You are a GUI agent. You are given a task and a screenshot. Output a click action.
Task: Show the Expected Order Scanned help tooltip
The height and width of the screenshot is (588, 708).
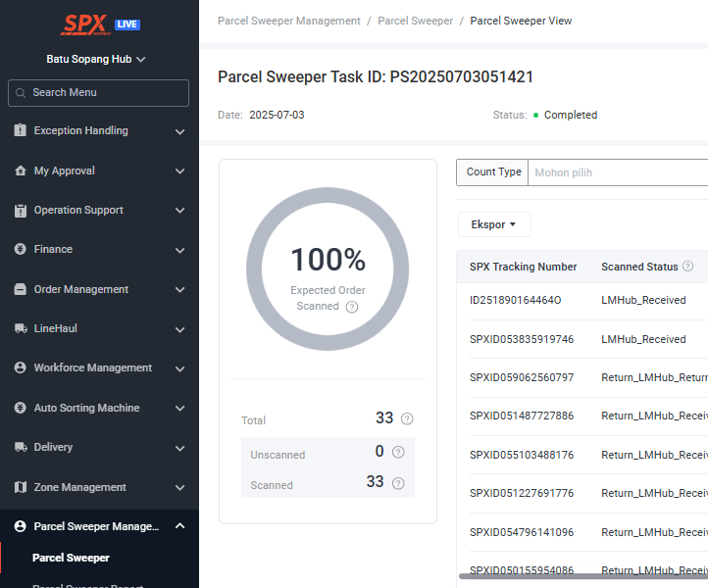point(352,307)
